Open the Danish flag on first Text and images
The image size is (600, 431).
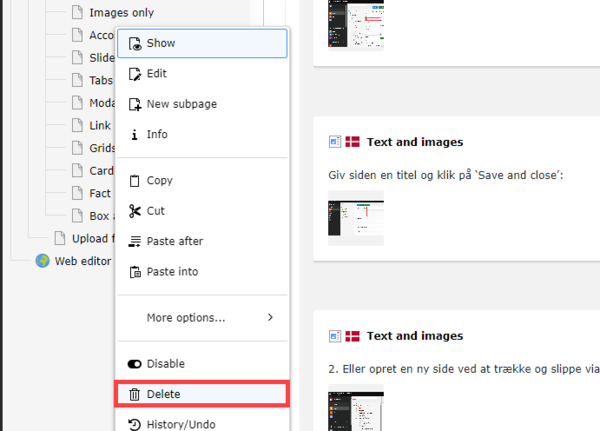click(x=352, y=142)
